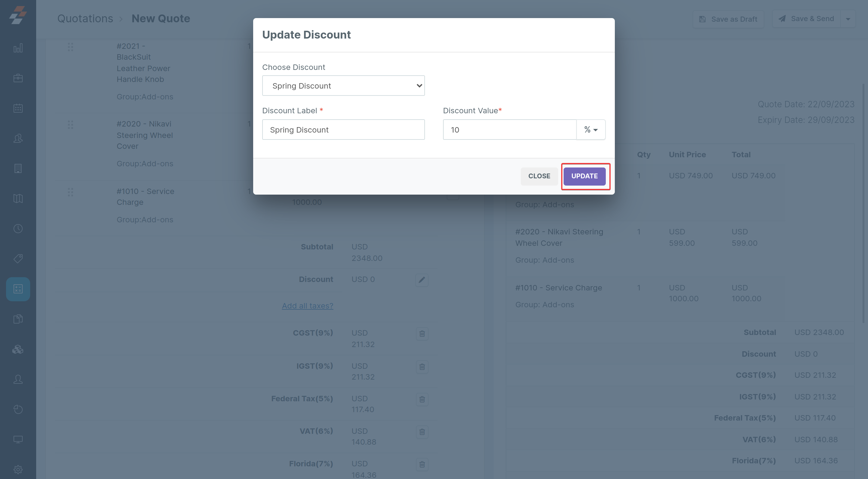
Task: Open the settings gear in sidebar
Action: point(18,469)
